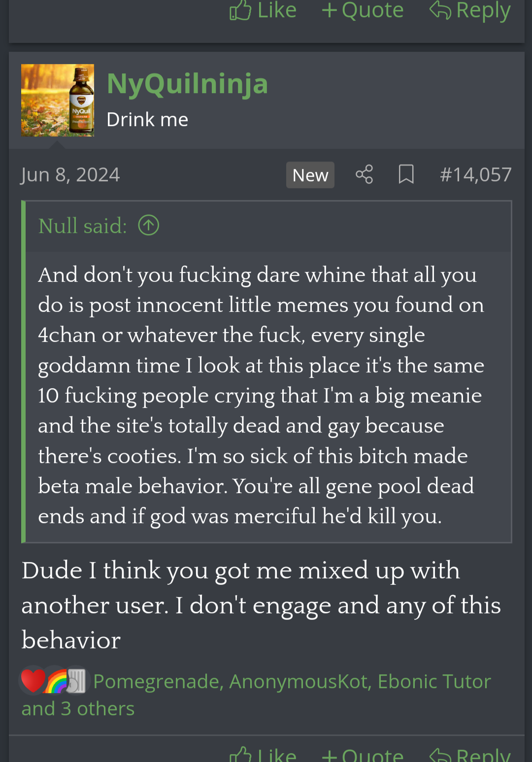Open AnonymousKot in the reactions list
Screen dimensions: 532x762
point(299,681)
